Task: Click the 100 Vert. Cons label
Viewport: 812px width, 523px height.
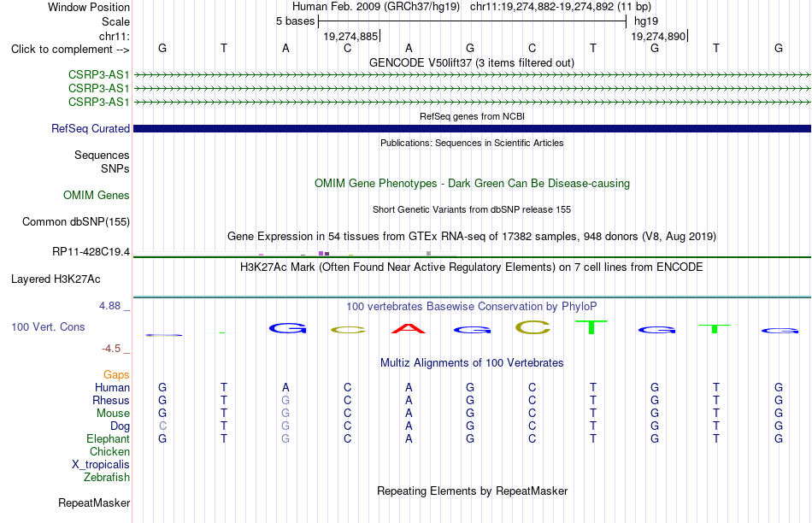Action: pyautogui.click(x=48, y=326)
